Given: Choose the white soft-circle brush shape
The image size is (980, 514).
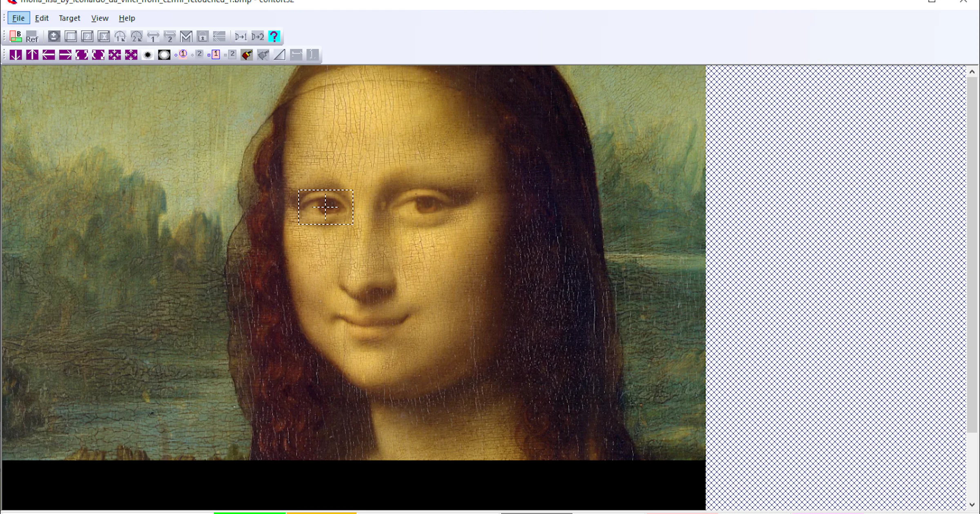Looking at the screenshot, I should click(x=164, y=55).
